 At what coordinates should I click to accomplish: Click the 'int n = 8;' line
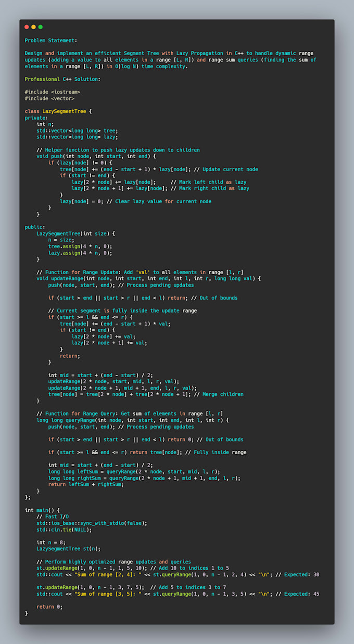[51, 542]
